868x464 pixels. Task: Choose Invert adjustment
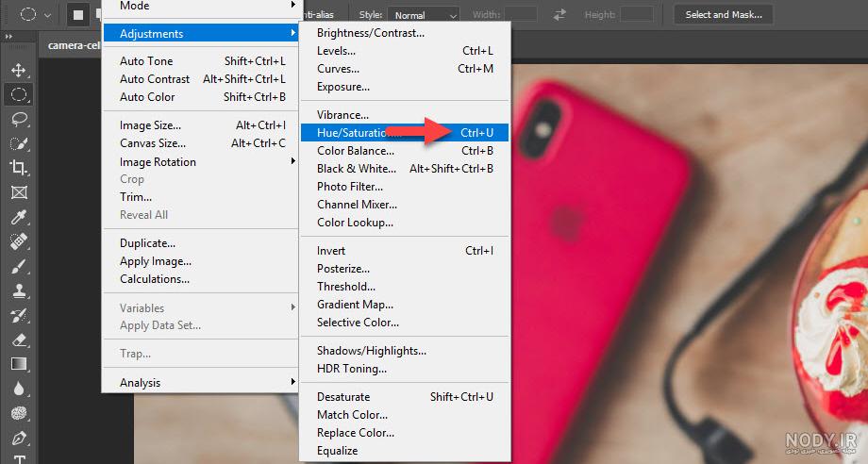pos(405,251)
